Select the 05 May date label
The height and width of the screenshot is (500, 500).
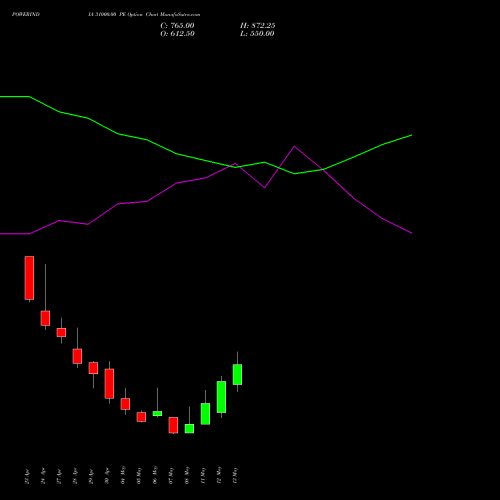pyautogui.click(x=139, y=475)
